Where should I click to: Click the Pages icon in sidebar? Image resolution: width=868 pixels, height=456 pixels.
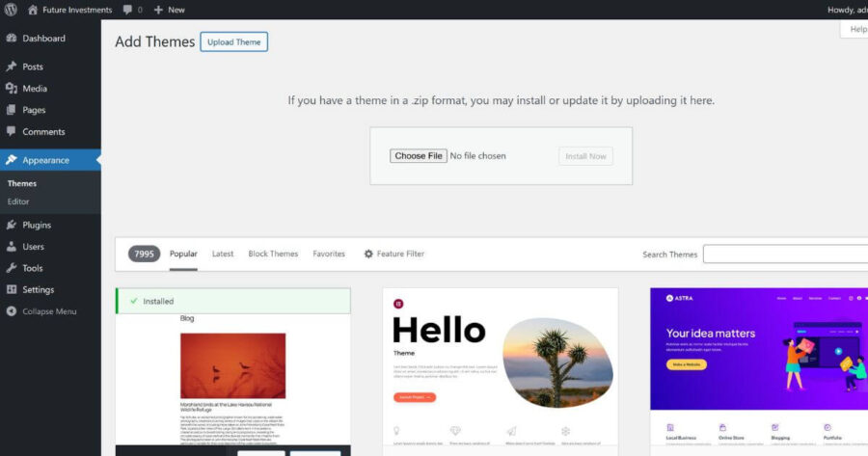pyautogui.click(x=11, y=110)
